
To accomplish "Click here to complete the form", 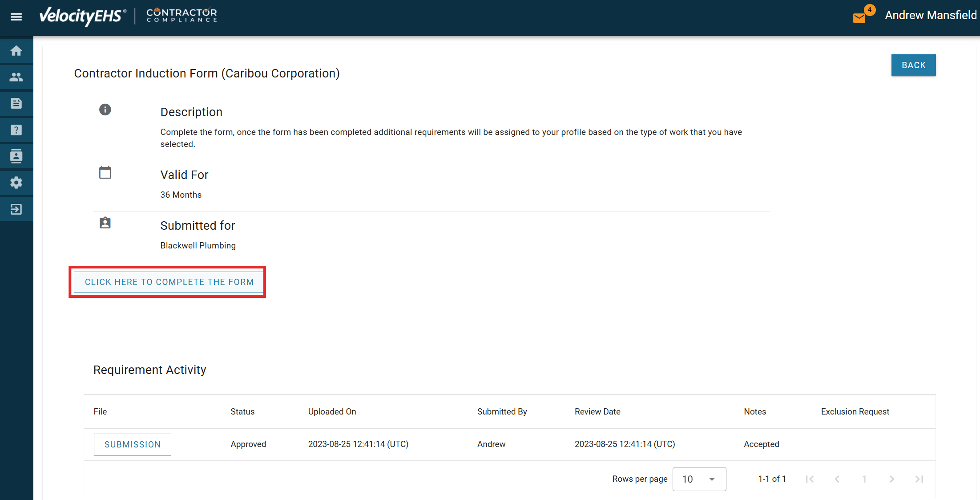I will click(x=169, y=282).
